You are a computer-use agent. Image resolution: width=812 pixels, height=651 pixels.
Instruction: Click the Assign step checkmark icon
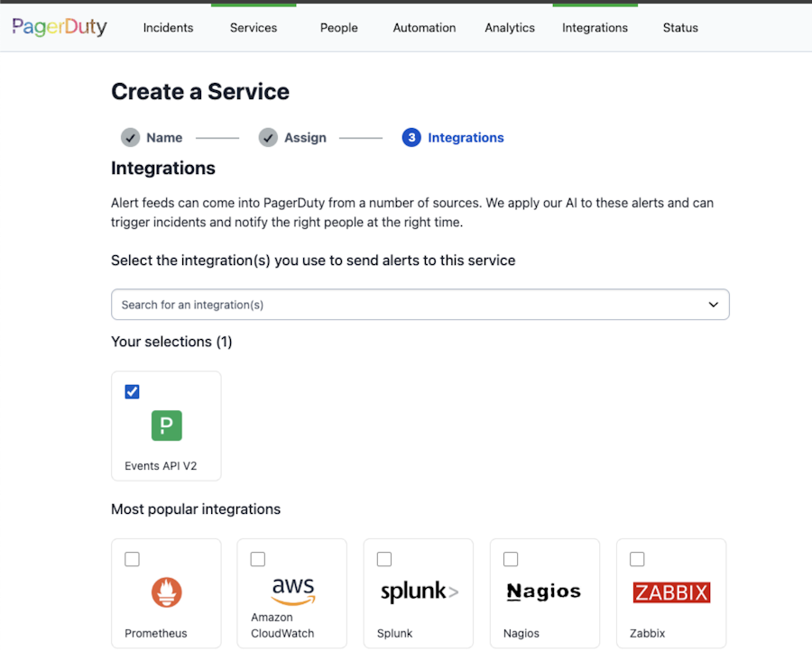click(268, 138)
